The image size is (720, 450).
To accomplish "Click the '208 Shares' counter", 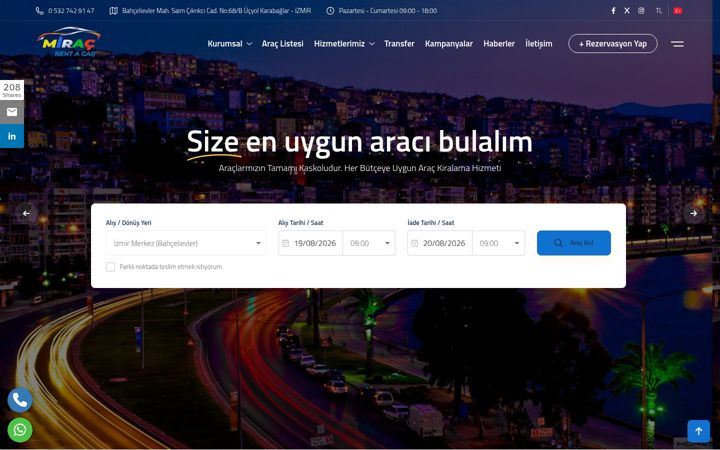I will click(12, 90).
